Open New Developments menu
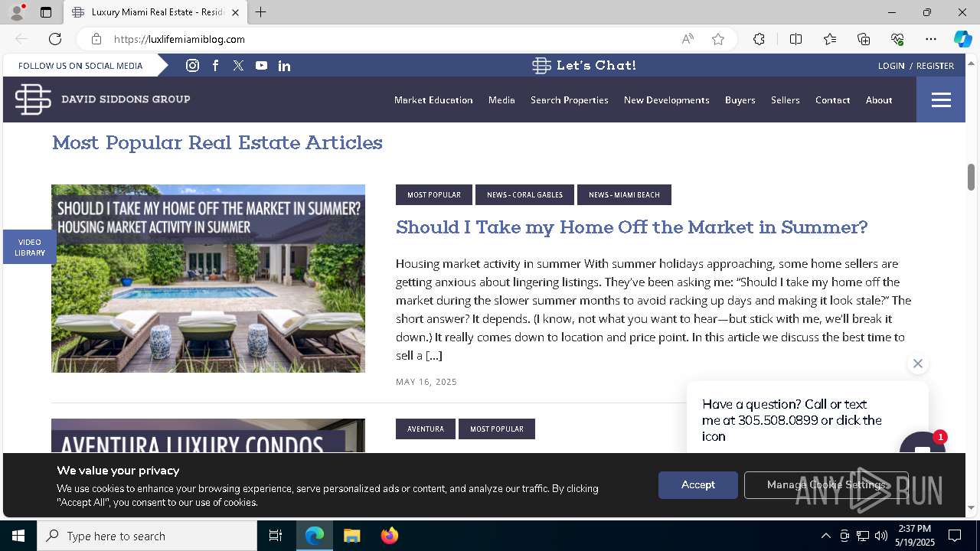The image size is (980, 551). [x=667, y=100]
